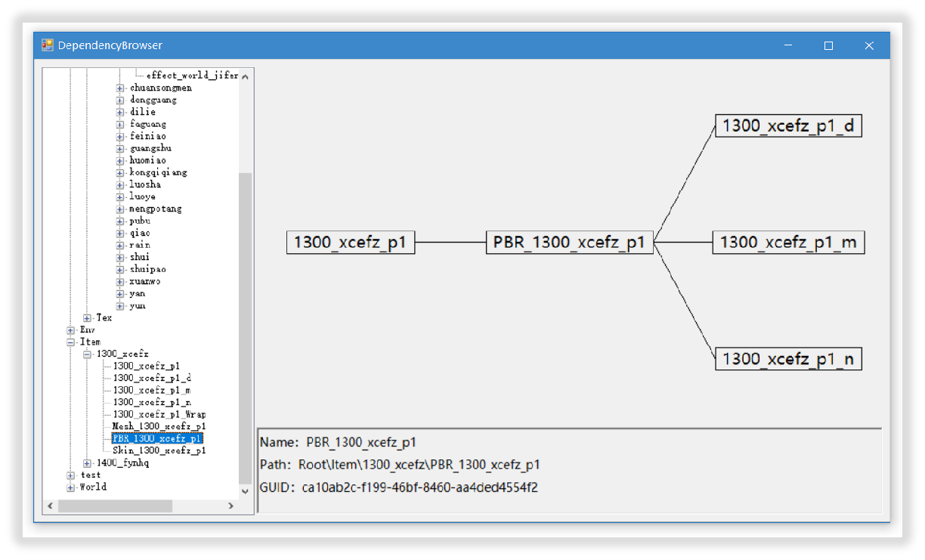Screen dimensions: 925x560
Task: Click the PBR_1300_xcefz_p1 graph node
Action: pos(569,243)
